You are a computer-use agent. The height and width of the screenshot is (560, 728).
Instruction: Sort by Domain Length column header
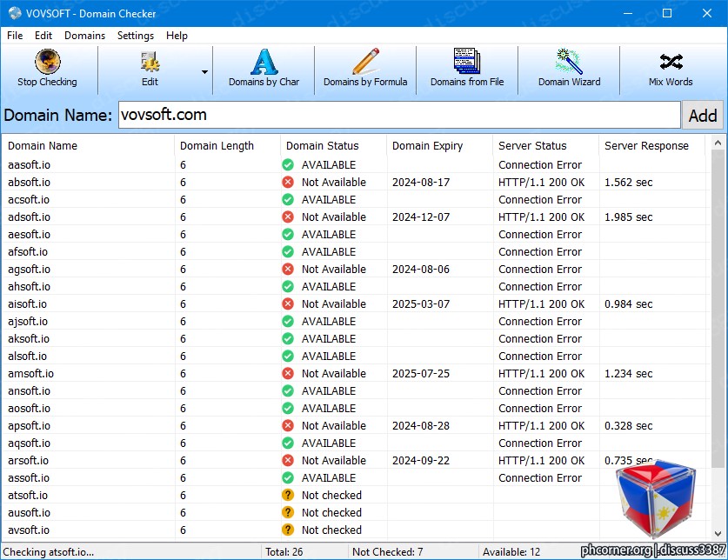[228, 146]
